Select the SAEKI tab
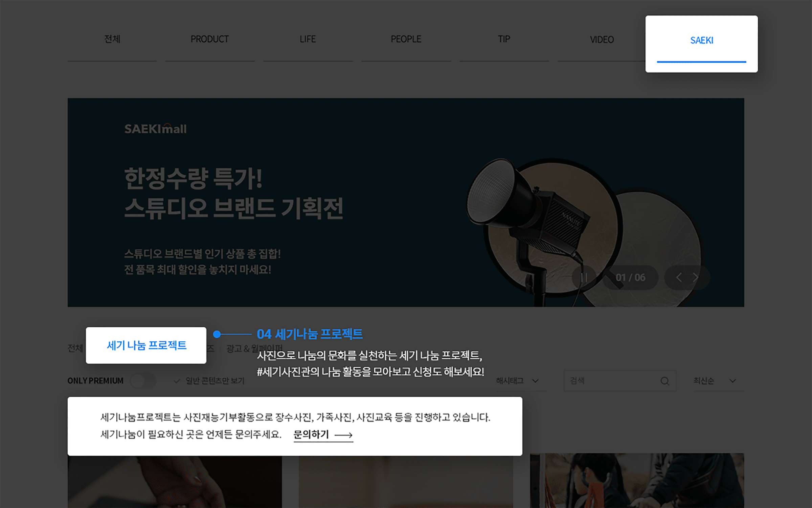This screenshot has width=812, height=508. [701, 41]
